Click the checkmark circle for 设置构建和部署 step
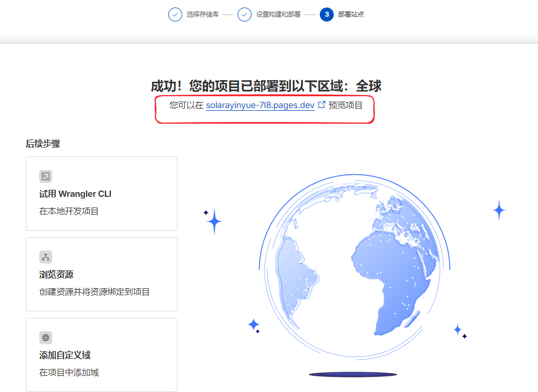This screenshot has width=538, height=392. 245,15
